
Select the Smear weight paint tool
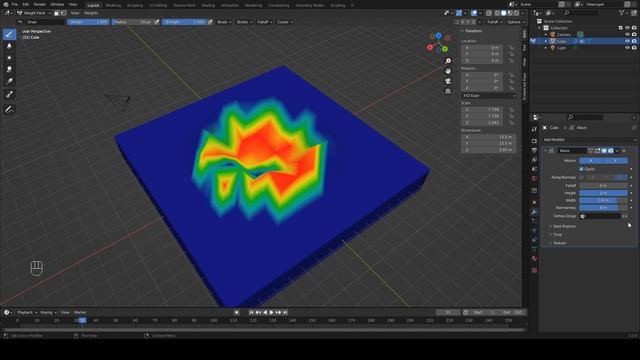tap(9, 69)
